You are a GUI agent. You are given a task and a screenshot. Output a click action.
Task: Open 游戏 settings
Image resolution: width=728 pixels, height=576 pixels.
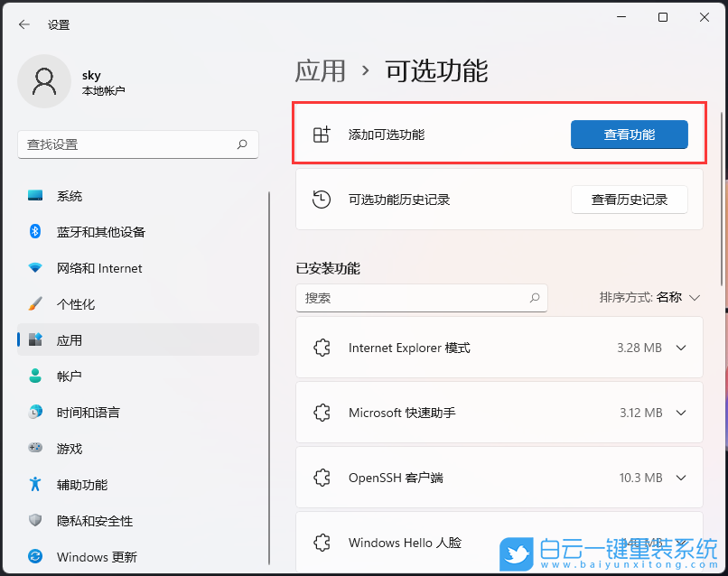point(70,449)
